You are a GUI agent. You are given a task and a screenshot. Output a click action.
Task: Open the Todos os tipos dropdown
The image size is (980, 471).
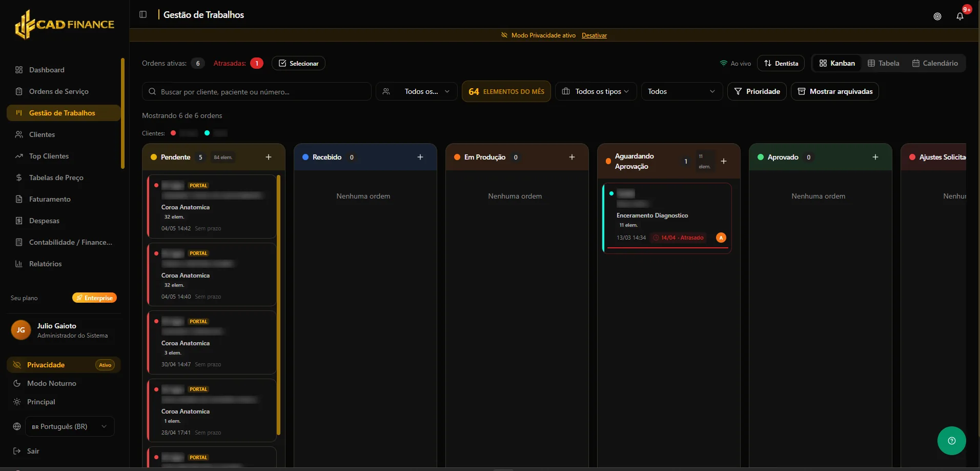[x=596, y=91]
